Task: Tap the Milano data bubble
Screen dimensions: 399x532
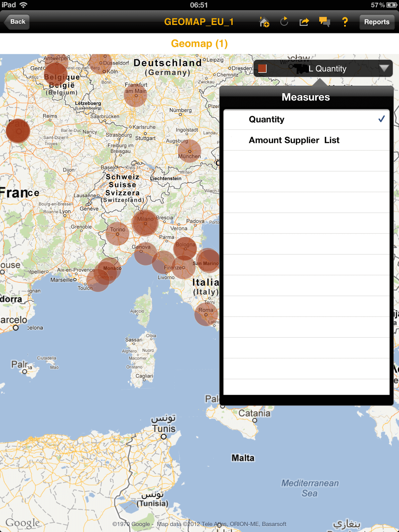Action: click(145, 223)
